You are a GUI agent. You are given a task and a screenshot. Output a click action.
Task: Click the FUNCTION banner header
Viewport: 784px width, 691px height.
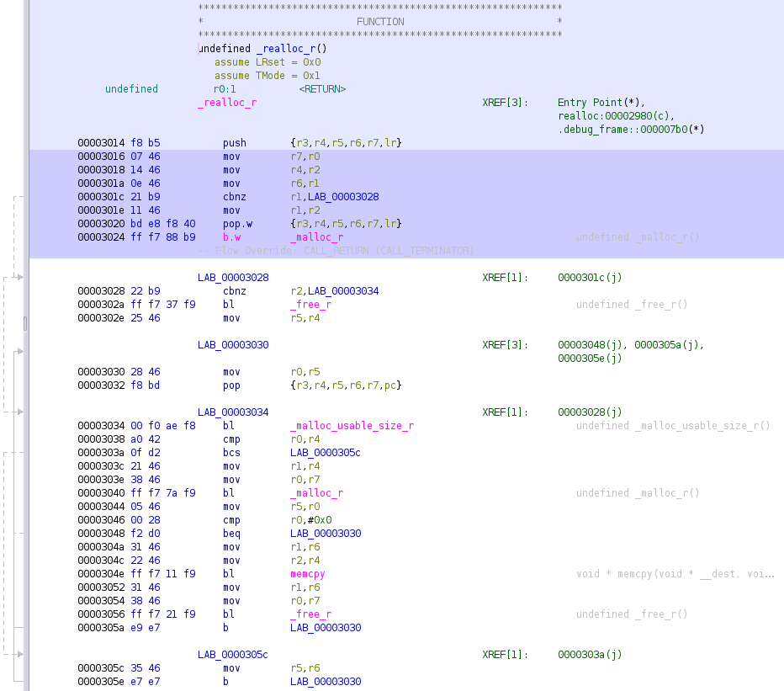click(x=380, y=22)
